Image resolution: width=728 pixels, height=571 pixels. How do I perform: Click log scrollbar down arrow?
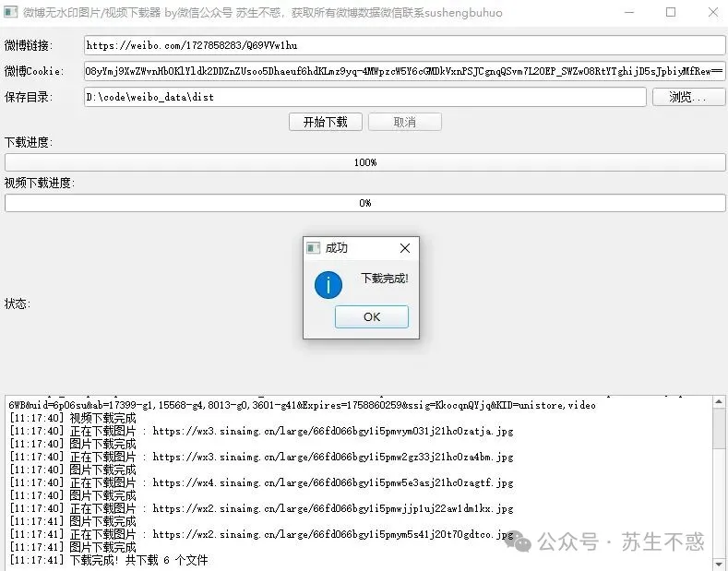(719, 565)
